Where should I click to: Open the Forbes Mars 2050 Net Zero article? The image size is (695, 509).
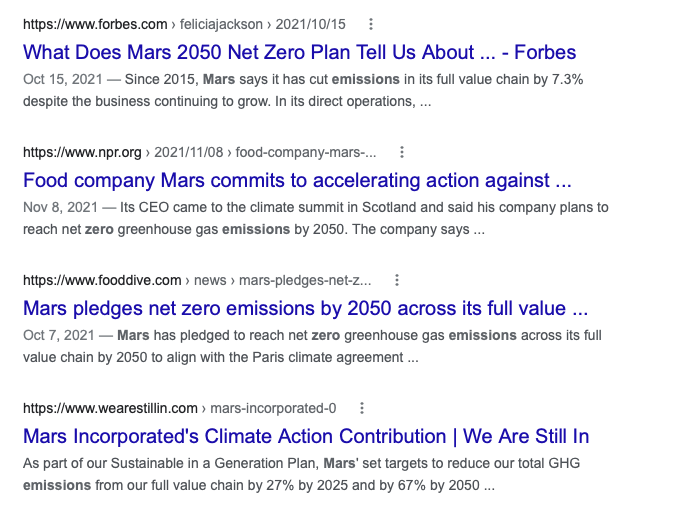(x=299, y=52)
